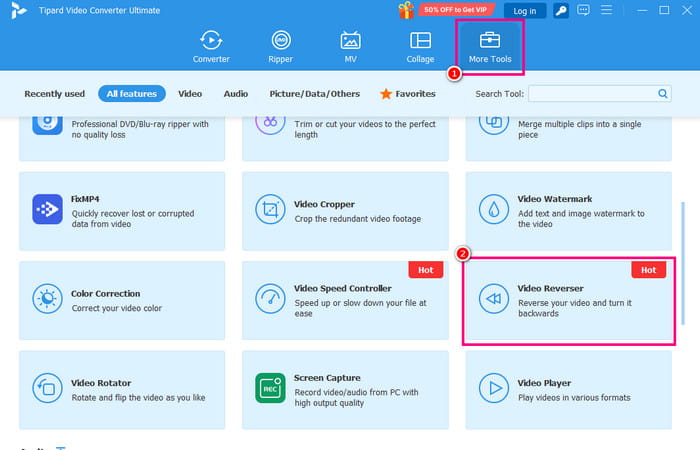Click 'Crop the redundant video footage' description

point(358,219)
